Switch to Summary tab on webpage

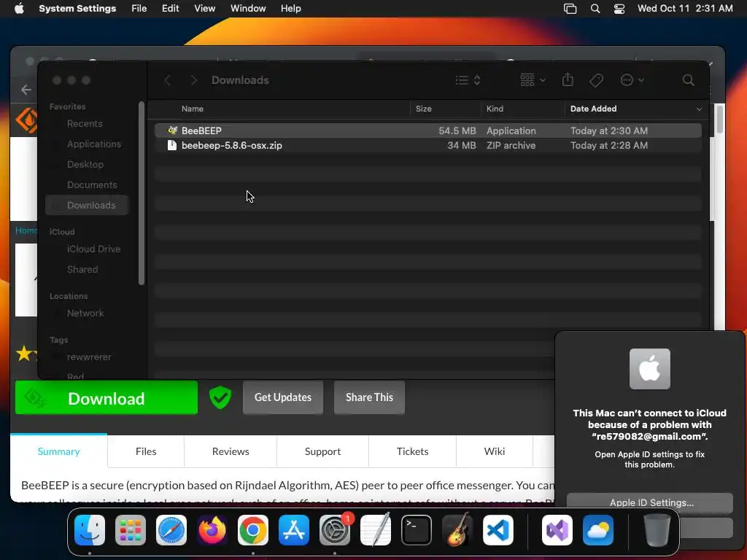[x=58, y=451]
